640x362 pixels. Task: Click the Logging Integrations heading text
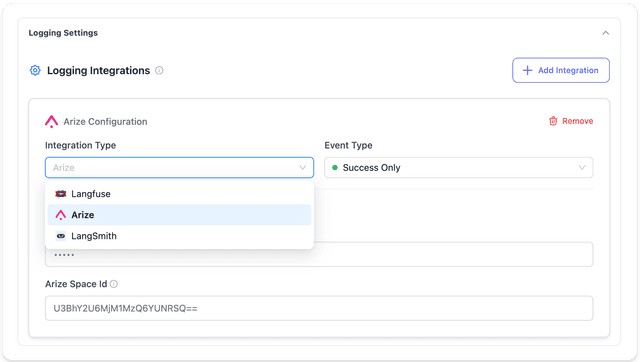point(98,70)
